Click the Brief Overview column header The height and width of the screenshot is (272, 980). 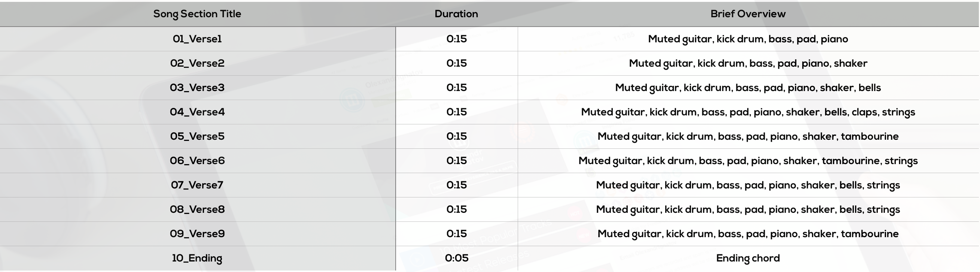[x=748, y=14]
